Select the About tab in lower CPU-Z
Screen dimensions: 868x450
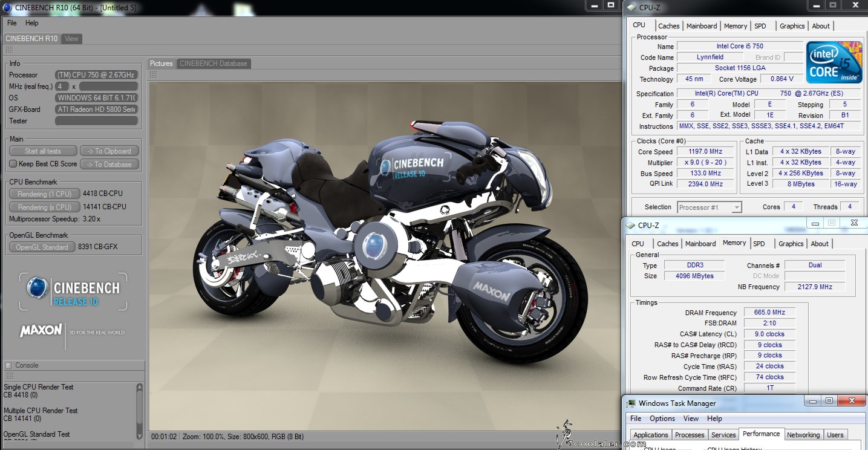pyautogui.click(x=820, y=244)
